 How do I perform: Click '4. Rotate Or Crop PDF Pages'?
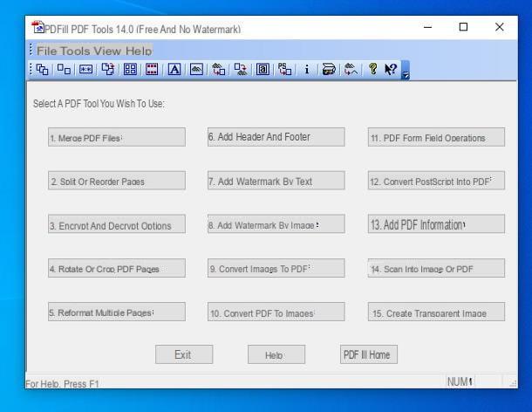point(117,268)
